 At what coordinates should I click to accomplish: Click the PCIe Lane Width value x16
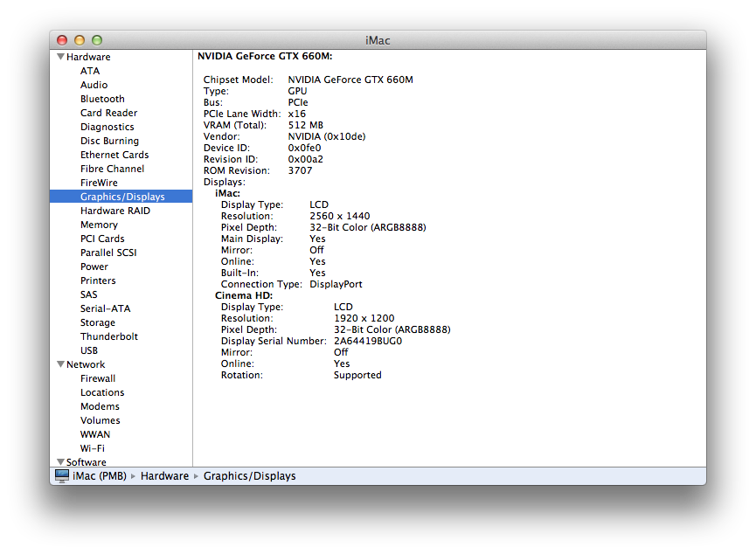pyautogui.click(x=297, y=114)
